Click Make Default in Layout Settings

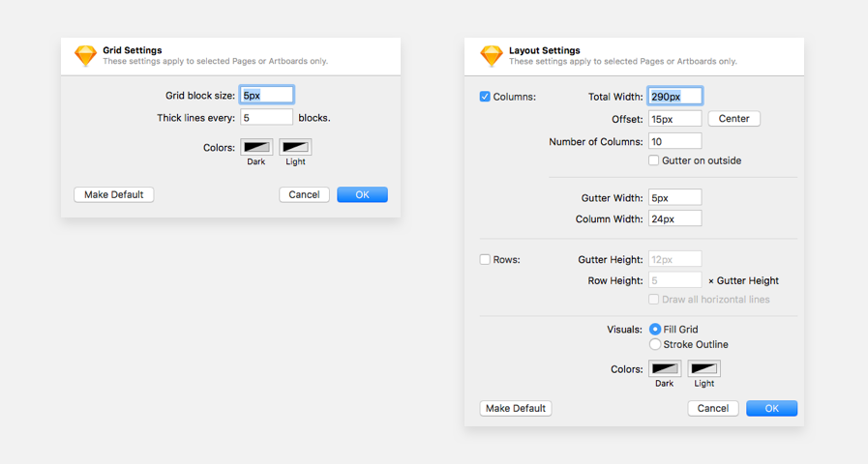tap(516, 408)
